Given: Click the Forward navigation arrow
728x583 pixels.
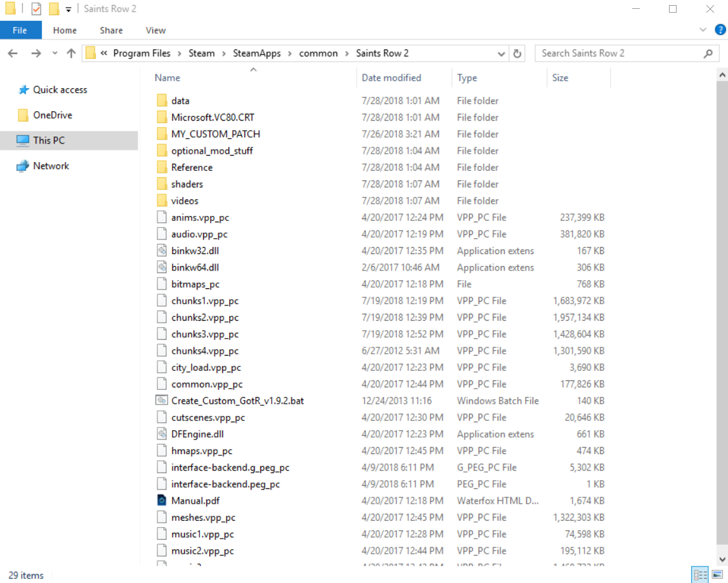Looking at the screenshot, I should pyautogui.click(x=36, y=53).
